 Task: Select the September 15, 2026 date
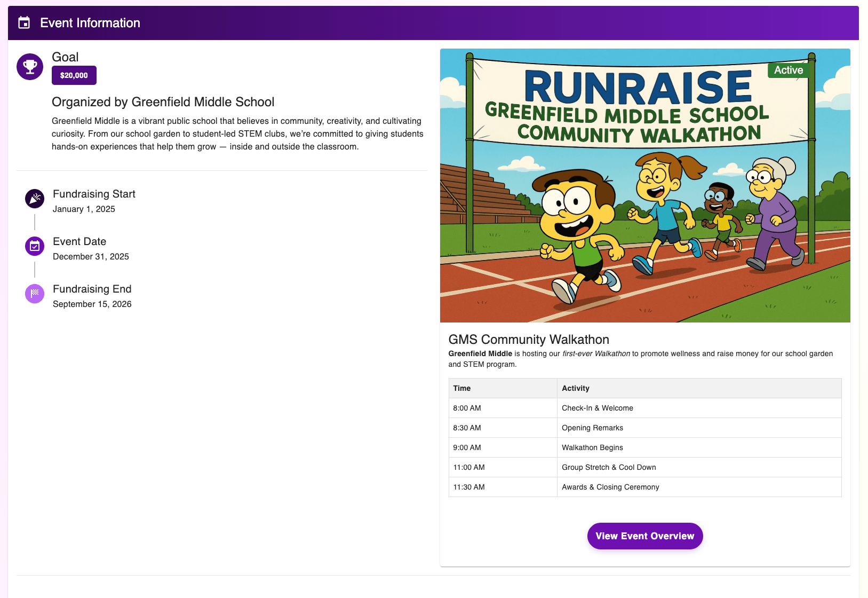pyautogui.click(x=92, y=304)
